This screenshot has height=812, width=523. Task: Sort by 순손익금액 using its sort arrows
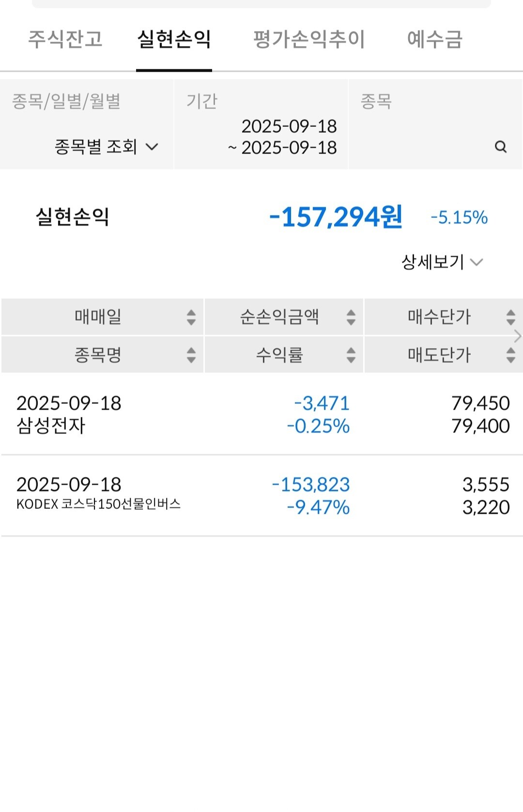click(x=351, y=317)
